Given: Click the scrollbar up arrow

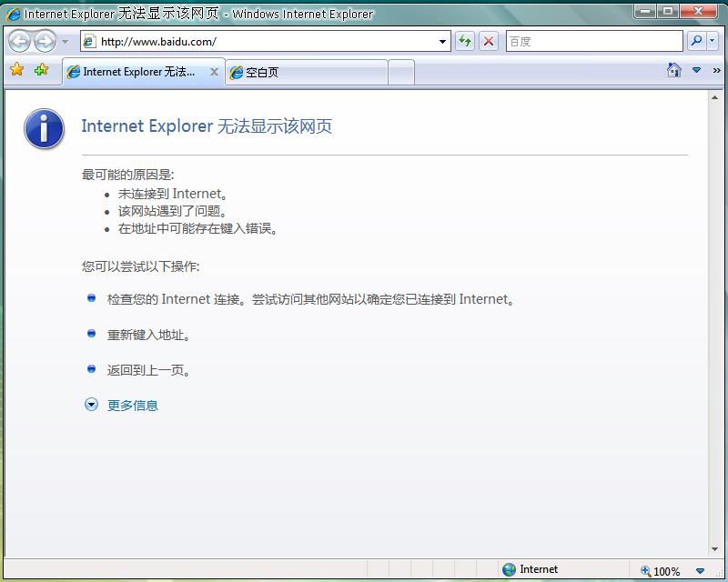Looking at the screenshot, I should pos(714,97).
